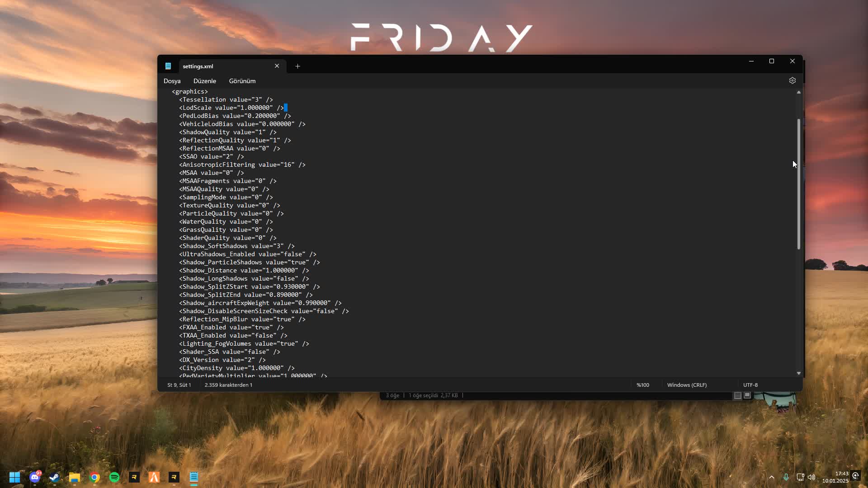
Task: Switch Explorer window to details view icon
Action: pyautogui.click(x=737, y=395)
